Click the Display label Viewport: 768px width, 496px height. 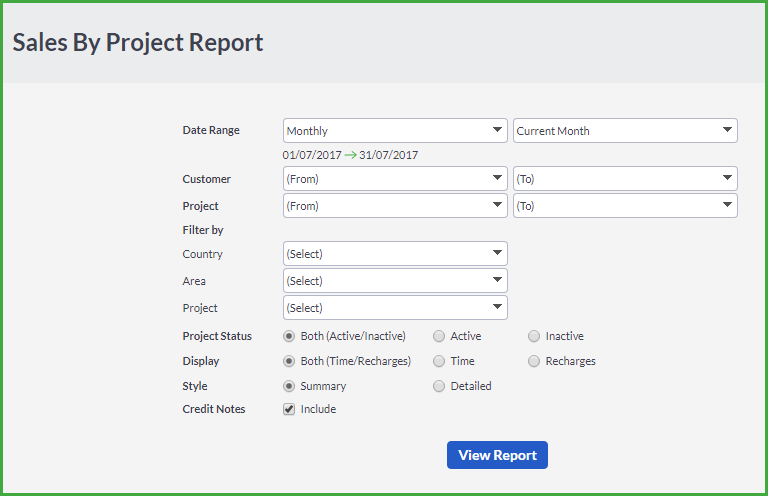(x=201, y=361)
